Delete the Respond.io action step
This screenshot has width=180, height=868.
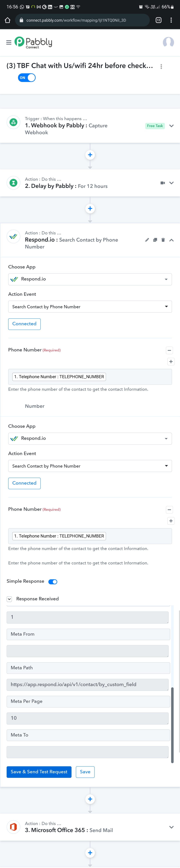tap(163, 240)
